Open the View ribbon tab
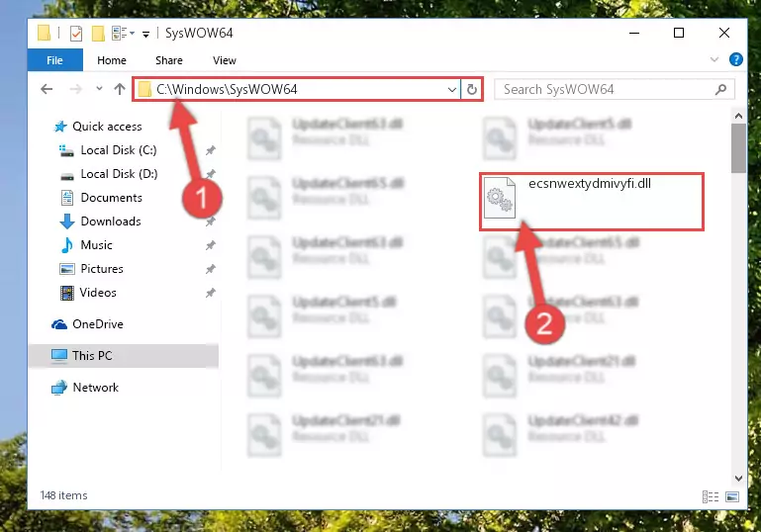This screenshot has height=532, width=761. [225, 60]
